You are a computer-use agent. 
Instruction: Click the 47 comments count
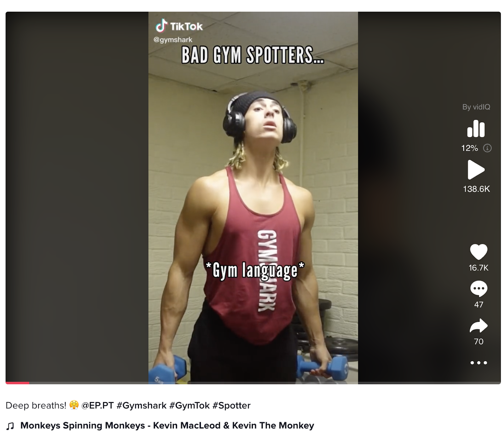coord(478,305)
